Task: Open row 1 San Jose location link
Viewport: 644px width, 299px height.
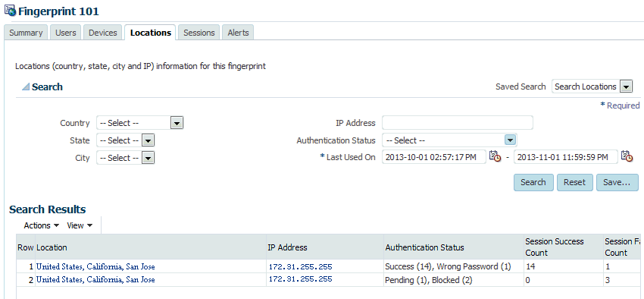Action: 95,266
